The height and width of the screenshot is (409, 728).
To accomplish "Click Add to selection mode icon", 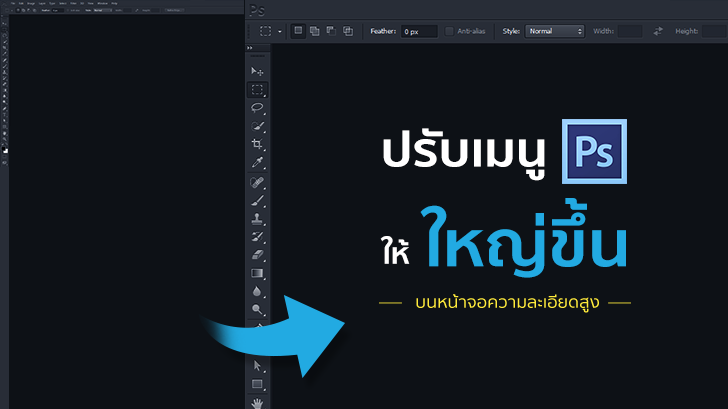I will [315, 31].
